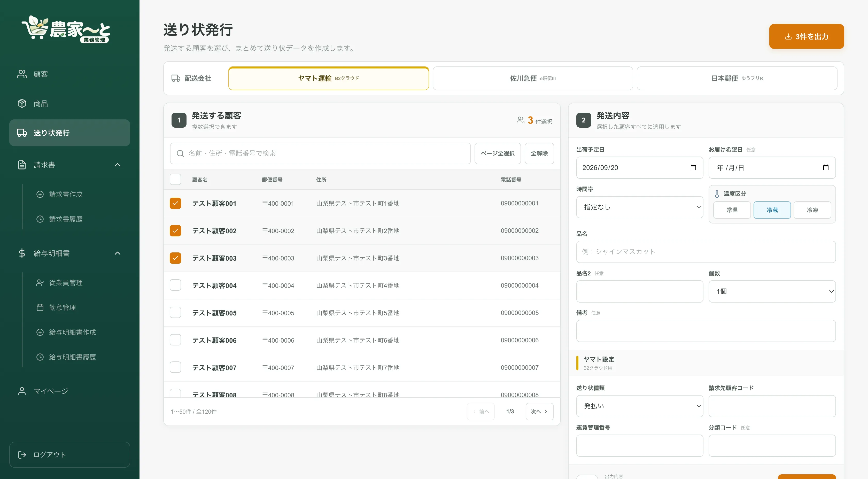Check the テスト顧客007 checkbox
Screen dimensions: 868x479
[175, 367]
